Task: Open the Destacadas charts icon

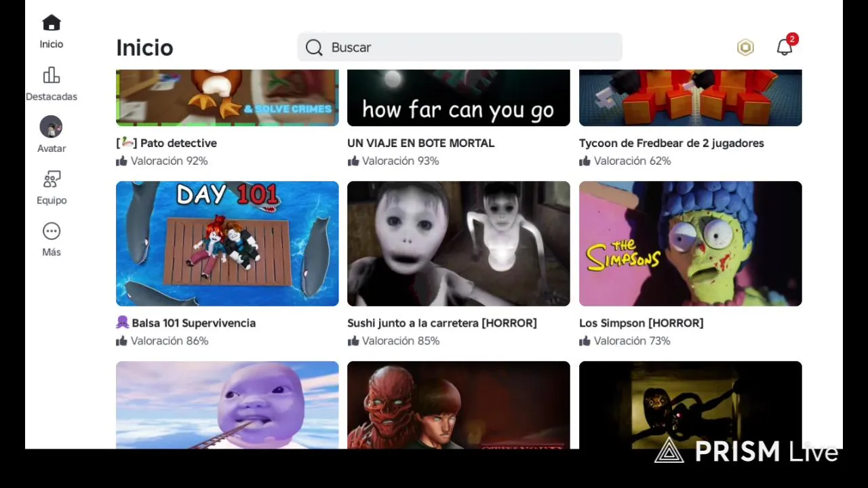Action: tap(52, 75)
